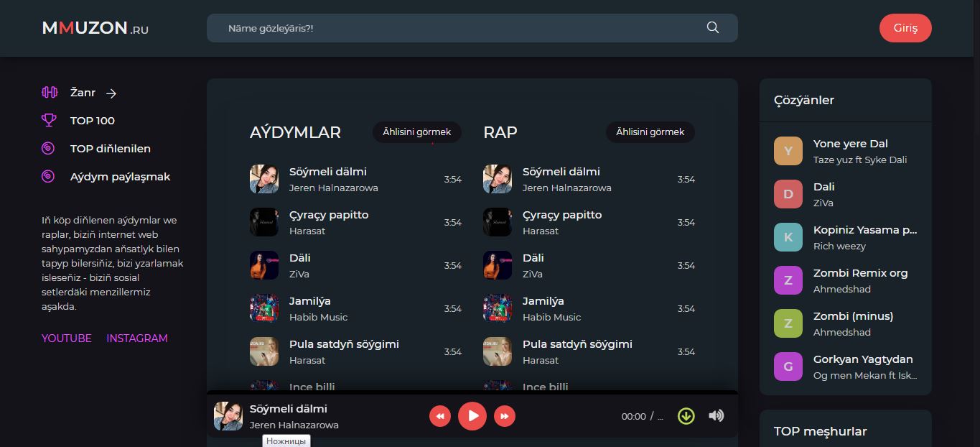View all tracks in RAP section

(x=650, y=132)
